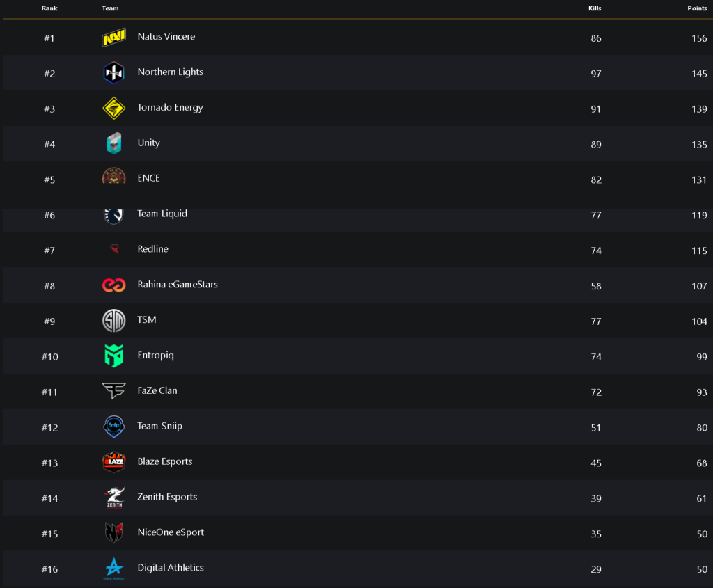Open the NiceOne eSport team link
This screenshot has width=713, height=588.
click(171, 532)
